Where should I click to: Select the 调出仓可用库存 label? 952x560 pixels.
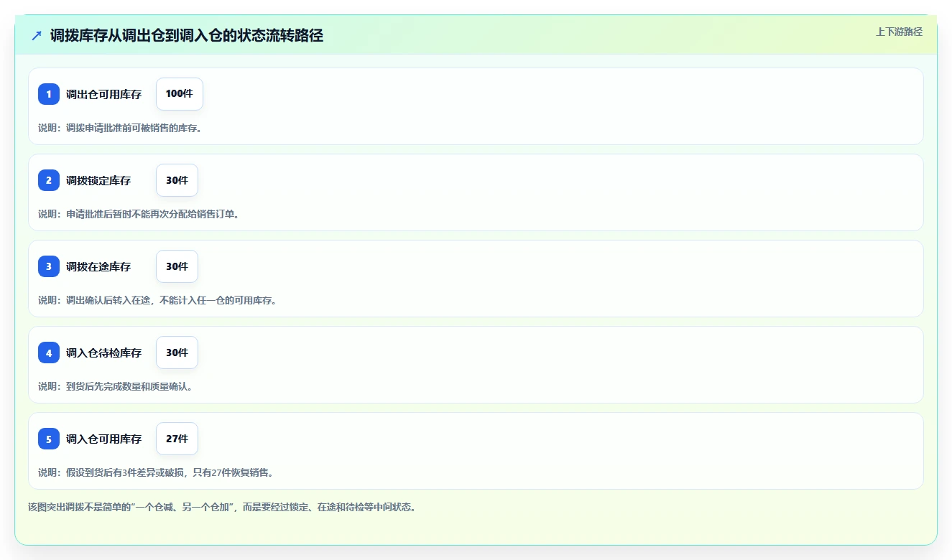pyautogui.click(x=104, y=94)
